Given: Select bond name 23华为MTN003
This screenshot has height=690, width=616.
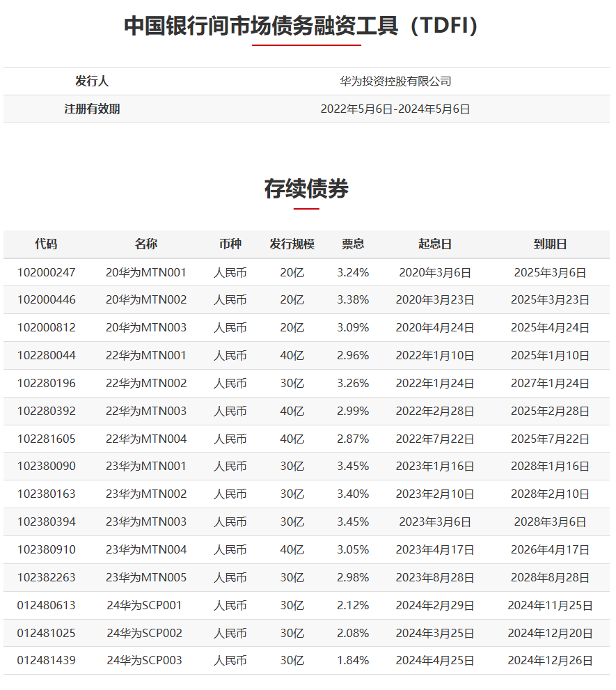Looking at the screenshot, I should (146, 522).
